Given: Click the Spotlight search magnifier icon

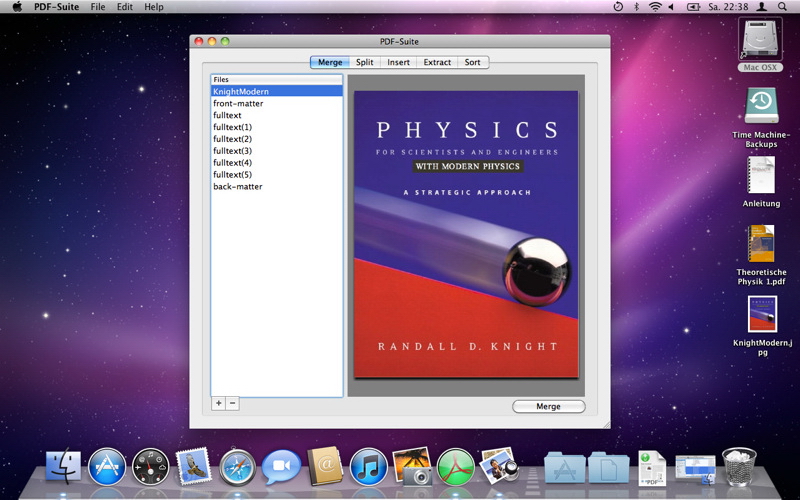Looking at the screenshot, I should 784,7.
